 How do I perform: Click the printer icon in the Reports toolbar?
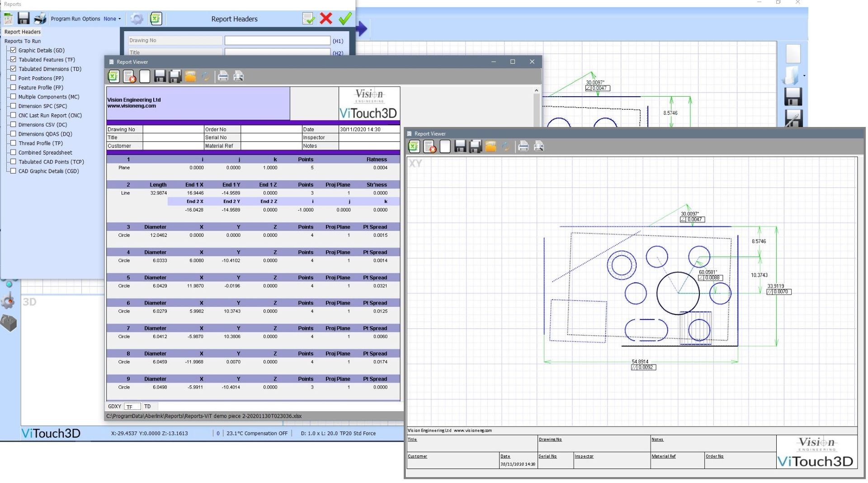(x=40, y=19)
